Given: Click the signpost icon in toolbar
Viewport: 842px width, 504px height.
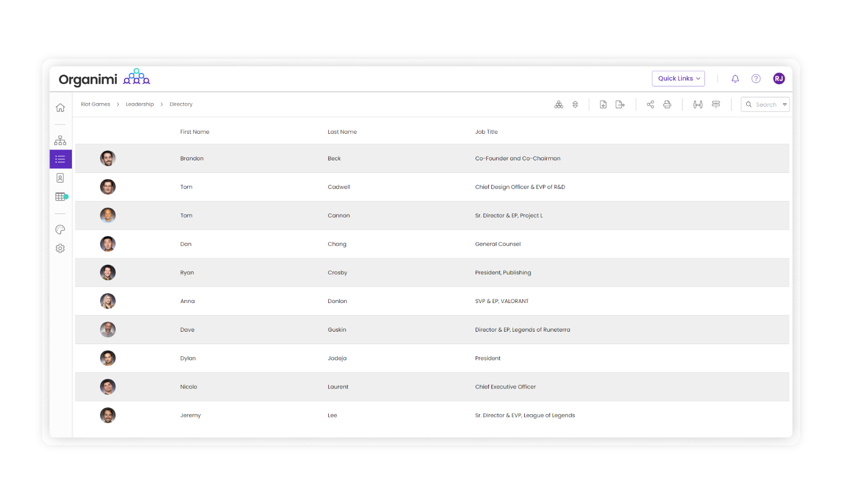Looking at the screenshot, I should 716,105.
